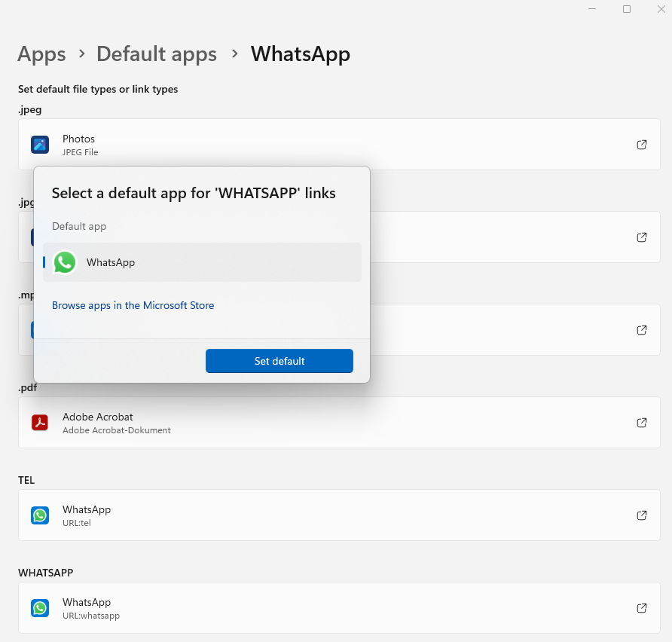This screenshot has height=642, width=672.
Task: Close the Settings window
Action: 661,9
